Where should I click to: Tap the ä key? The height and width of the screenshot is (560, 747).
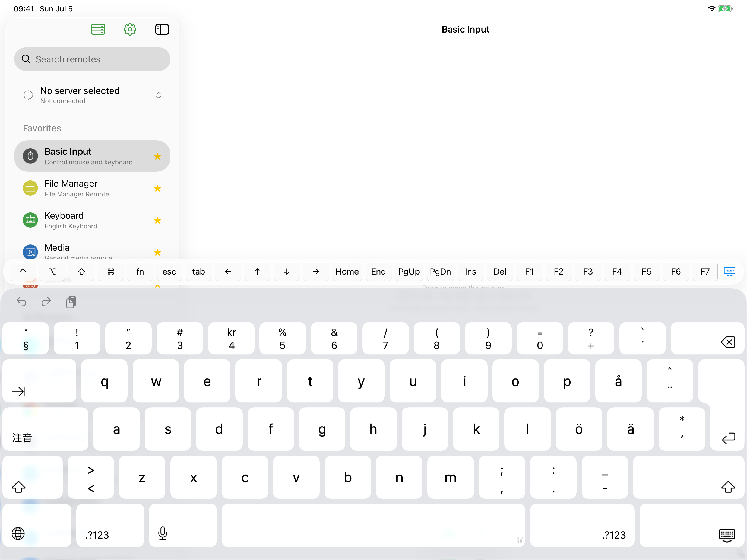tap(631, 429)
